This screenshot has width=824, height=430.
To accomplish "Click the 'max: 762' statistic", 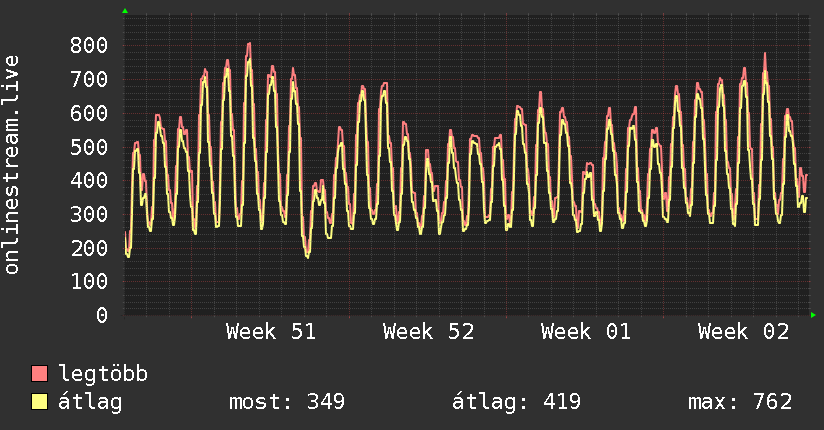I will [740, 402].
